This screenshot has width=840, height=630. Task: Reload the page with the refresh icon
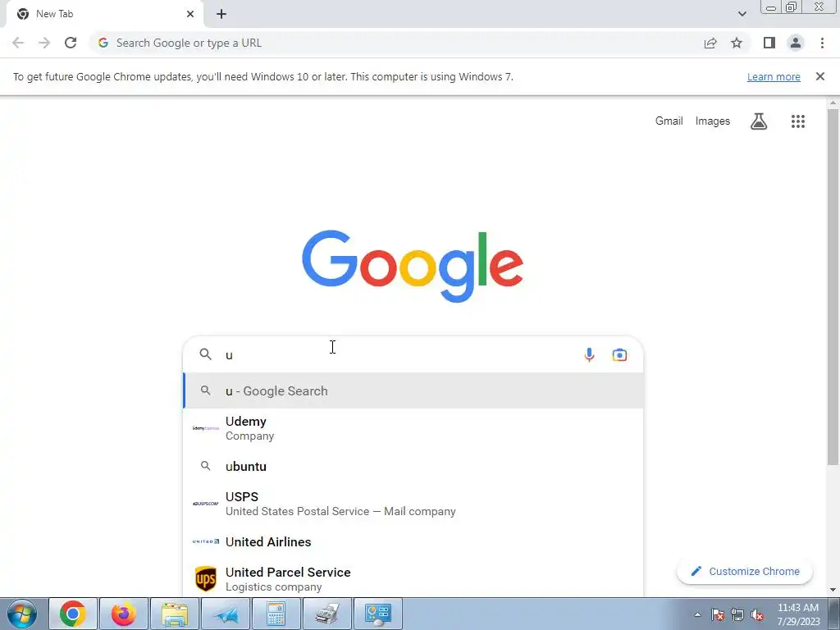pos(71,43)
